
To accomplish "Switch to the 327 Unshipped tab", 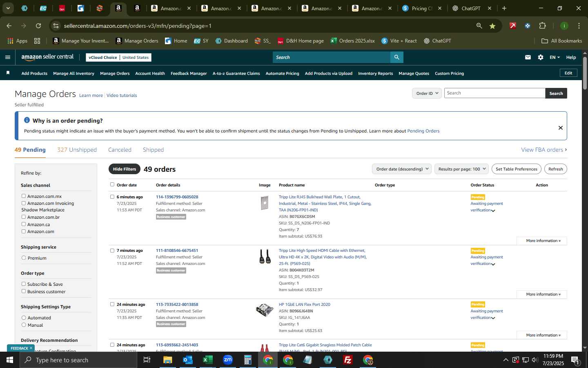I will [x=77, y=150].
